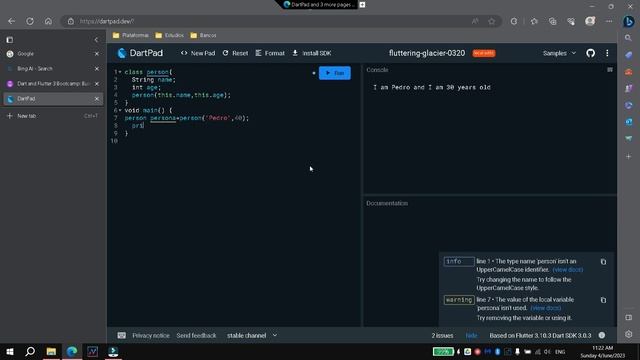
Task: Open the browser profile avatar
Action: coord(590,21)
